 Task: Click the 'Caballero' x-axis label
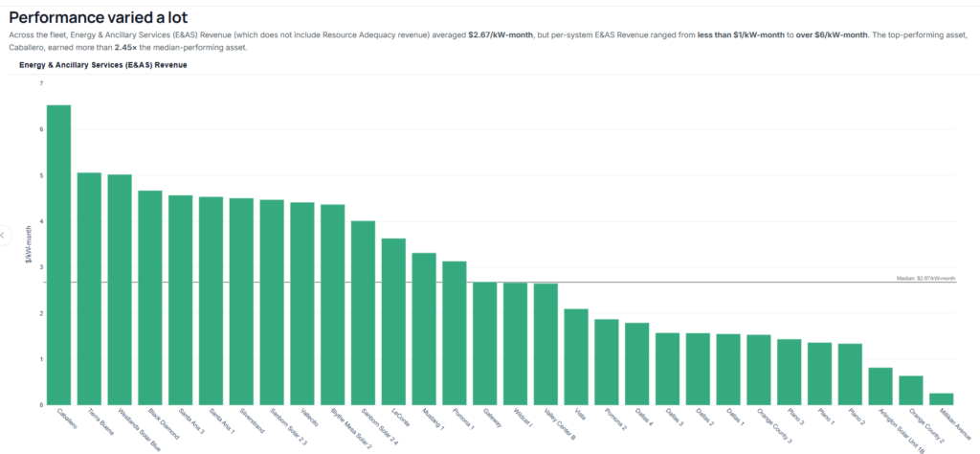pyautogui.click(x=67, y=419)
